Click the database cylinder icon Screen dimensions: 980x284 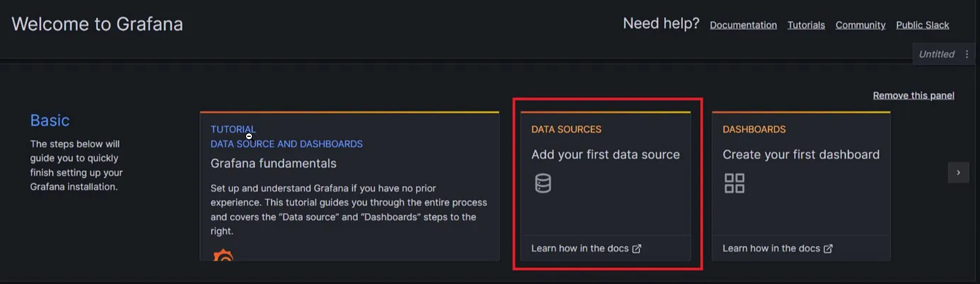pyautogui.click(x=543, y=183)
